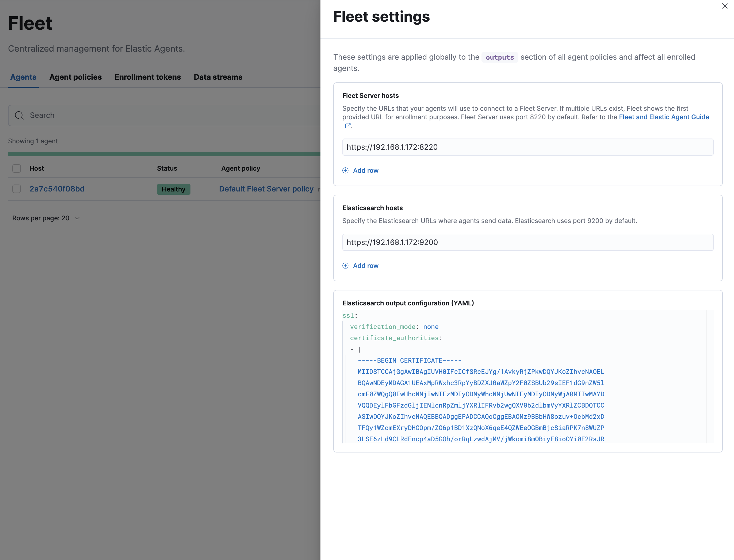Edit Fleet Server host URL field

pyautogui.click(x=527, y=147)
